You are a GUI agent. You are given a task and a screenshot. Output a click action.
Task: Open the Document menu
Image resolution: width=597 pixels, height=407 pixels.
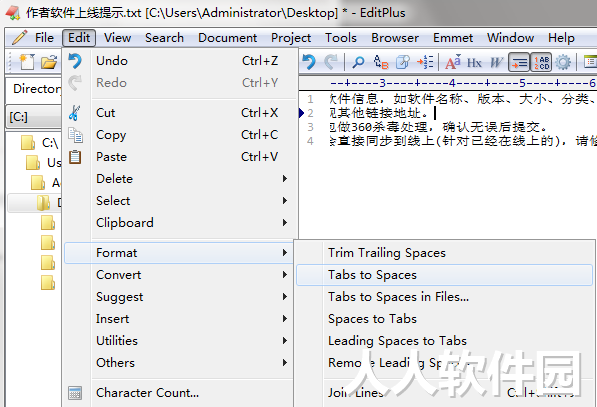click(227, 38)
